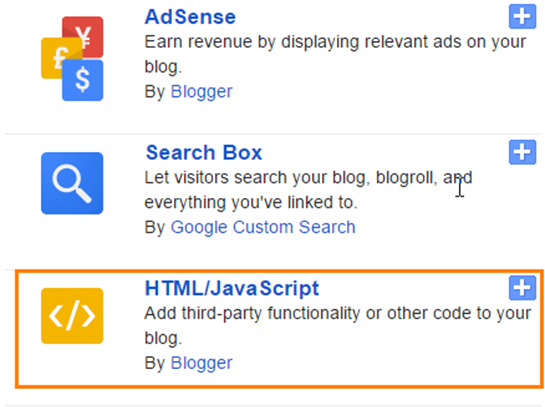This screenshot has width=545, height=407.
Task: Click the Search Box magnifying glass icon
Action: pos(72,183)
